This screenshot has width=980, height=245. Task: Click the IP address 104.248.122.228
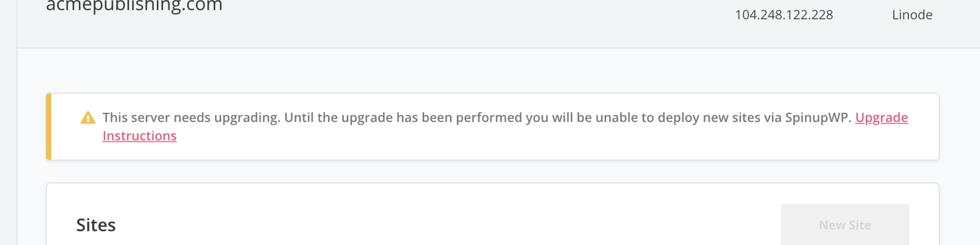[783, 15]
